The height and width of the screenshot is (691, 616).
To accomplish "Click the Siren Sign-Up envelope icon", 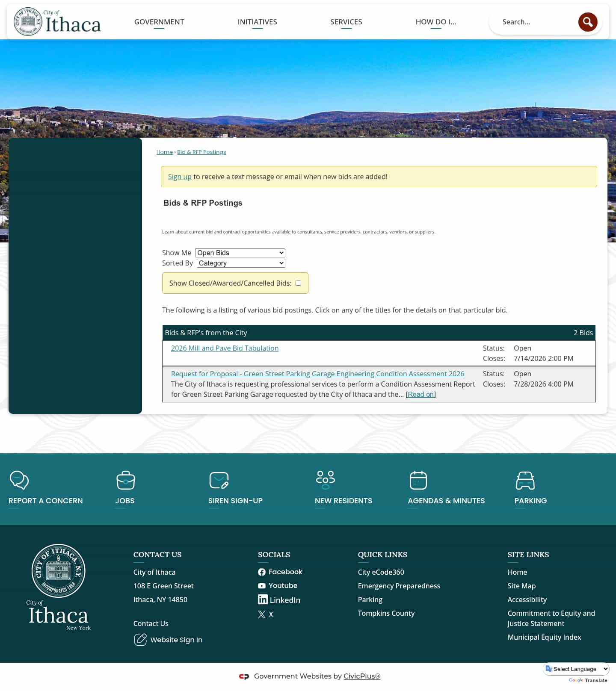I will point(219,480).
